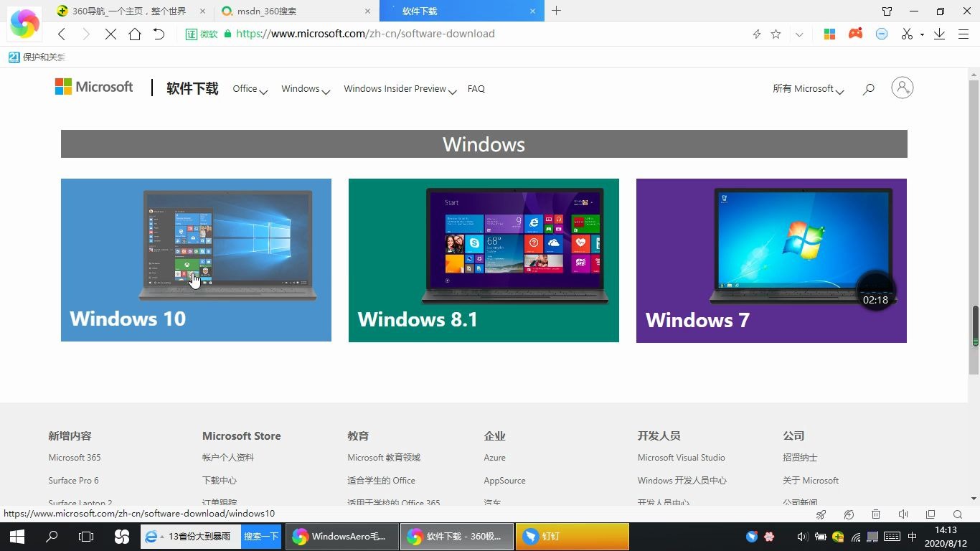Open the AppSource footer link
980x551 pixels.
point(504,481)
